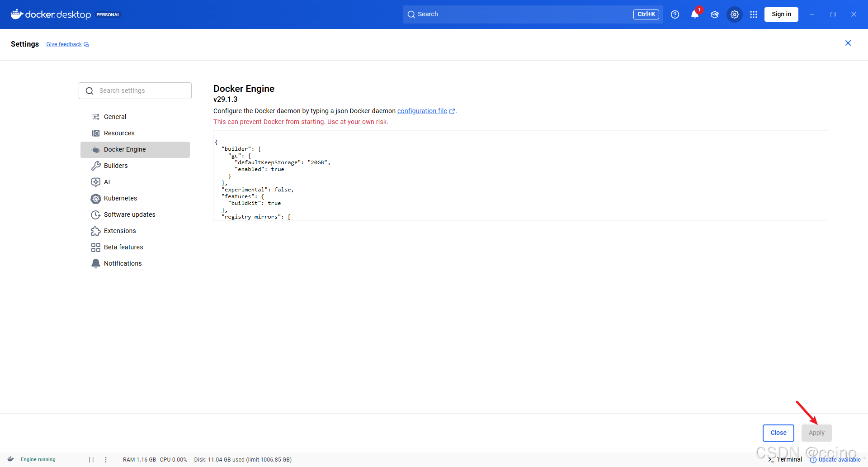This screenshot has height=467, width=868.
Task: Click the magnifier icon in Search settings
Action: 90,91
